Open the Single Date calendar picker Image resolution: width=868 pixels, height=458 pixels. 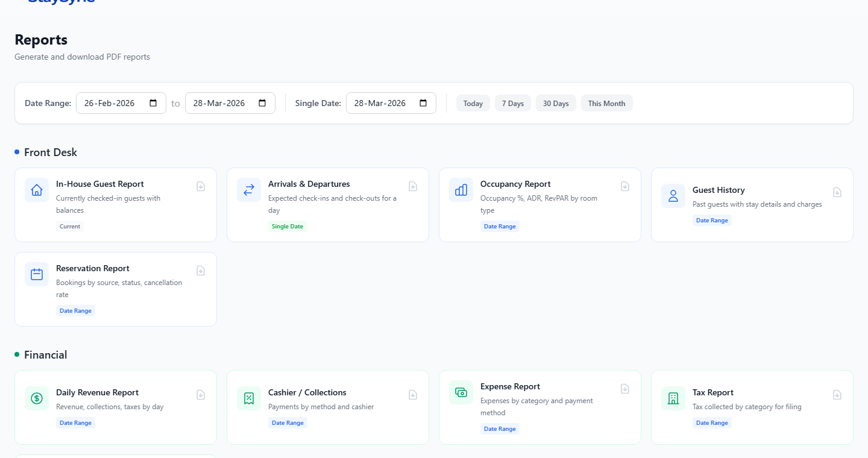coord(423,103)
